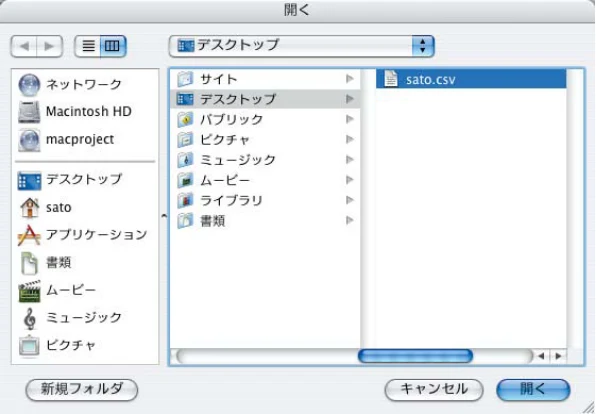Click the ピクチャ icon in sidebar

pyautogui.click(x=29, y=346)
